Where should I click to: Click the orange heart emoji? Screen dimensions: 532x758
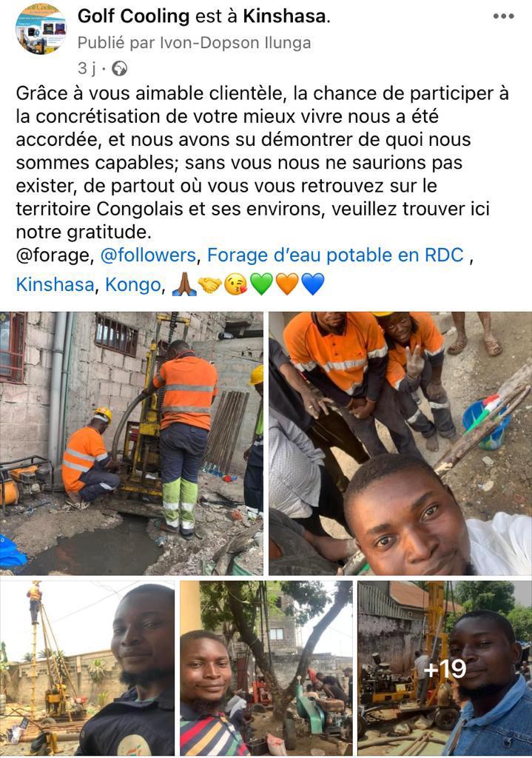point(287,284)
